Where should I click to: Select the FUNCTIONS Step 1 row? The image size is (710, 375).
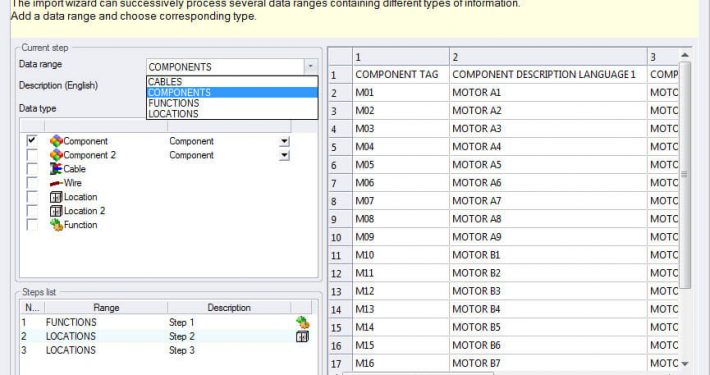pos(166,322)
